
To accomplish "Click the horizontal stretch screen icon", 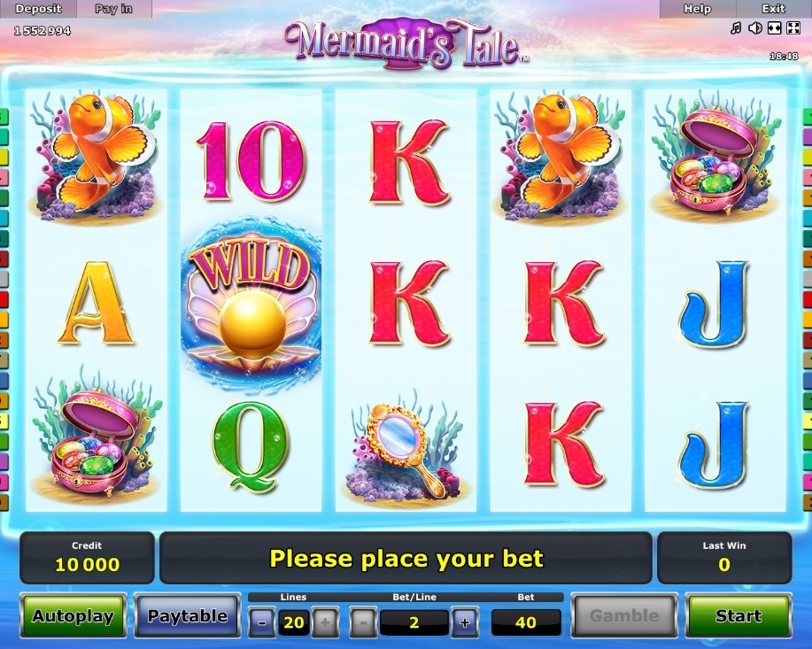I will coord(774,28).
